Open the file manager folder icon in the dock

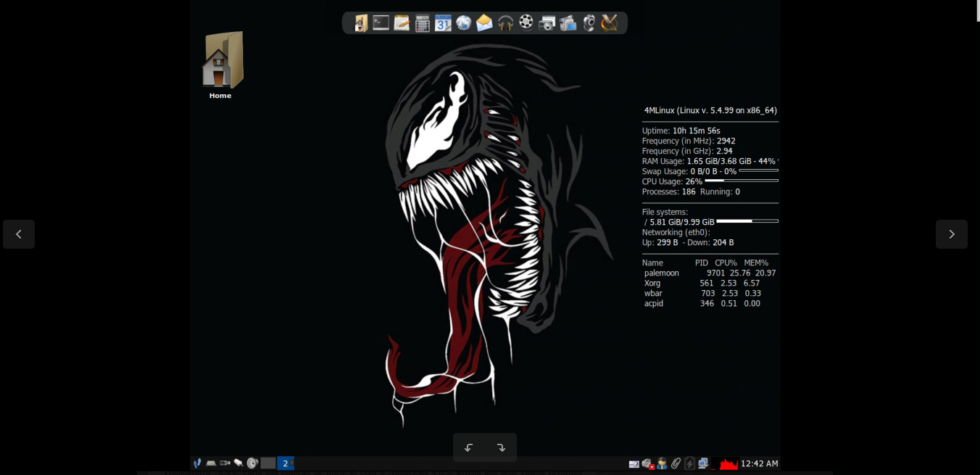[x=361, y=23]
